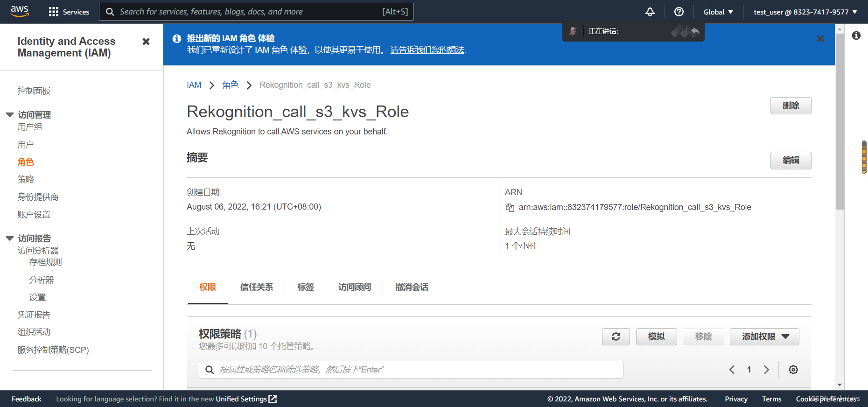Open the feedback link 请告诉我们您的想法
868x407 pixels.
point(427,50)
